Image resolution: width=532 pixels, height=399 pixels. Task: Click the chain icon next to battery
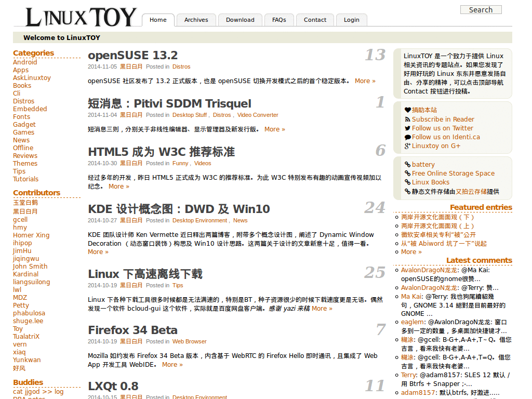click(x=407, y=165)
